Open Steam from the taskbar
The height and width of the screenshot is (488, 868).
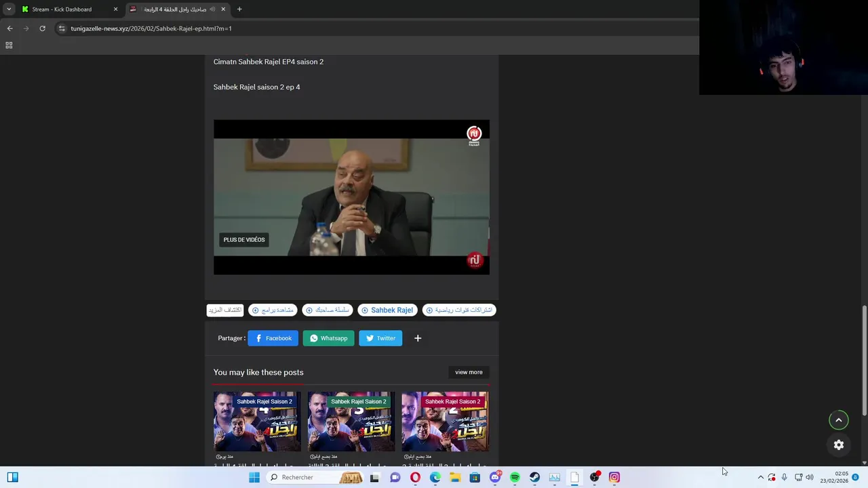click(x=534, y=477)
